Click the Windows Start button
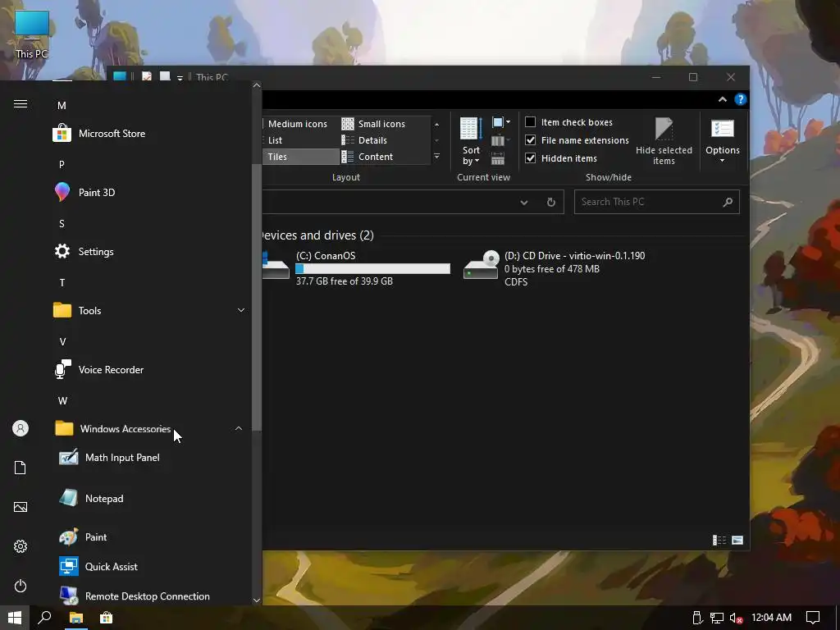 tap(15, 618)
